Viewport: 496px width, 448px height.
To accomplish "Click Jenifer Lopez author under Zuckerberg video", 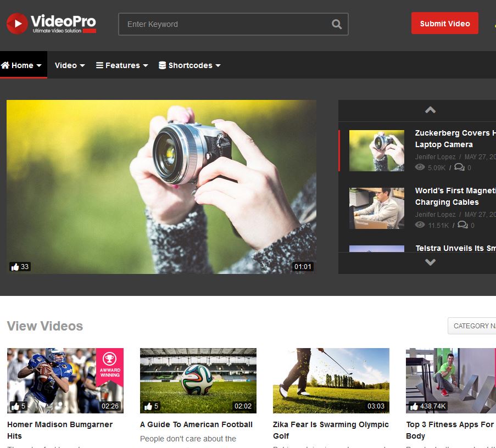I will [x=435, y=157].
